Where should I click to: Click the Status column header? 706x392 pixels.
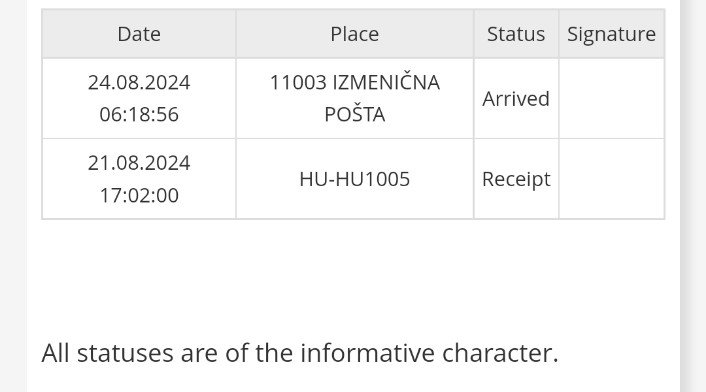tap(516, 34)
